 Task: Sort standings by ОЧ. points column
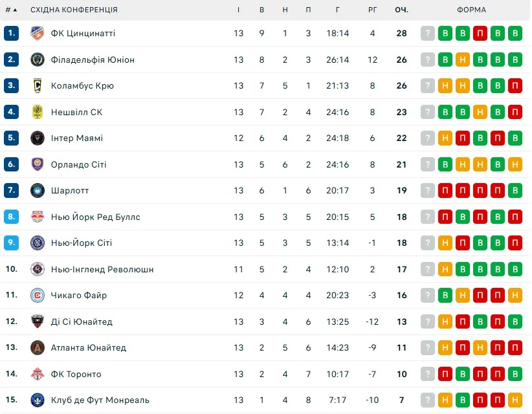[401, 10]
